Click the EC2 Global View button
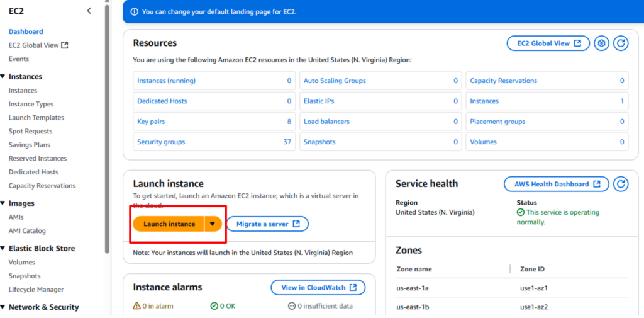Screen dimensions: 644x318 (548, 43)
